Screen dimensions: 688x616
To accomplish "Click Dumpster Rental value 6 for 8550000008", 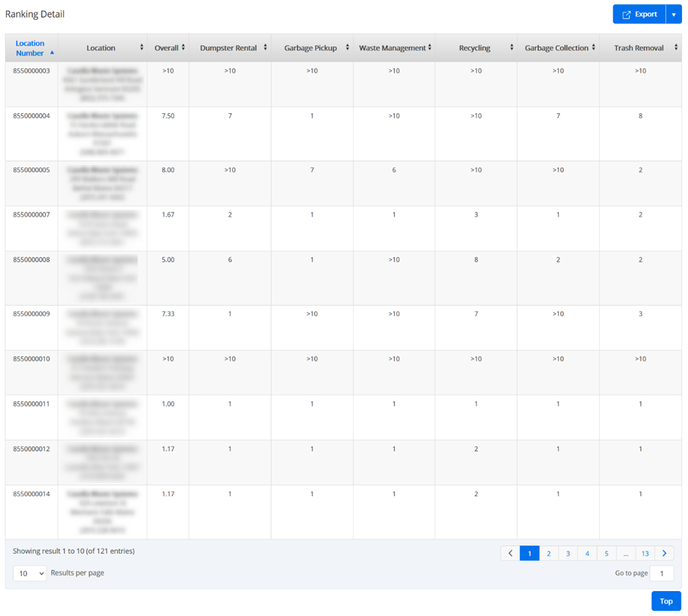I will 230,259.
